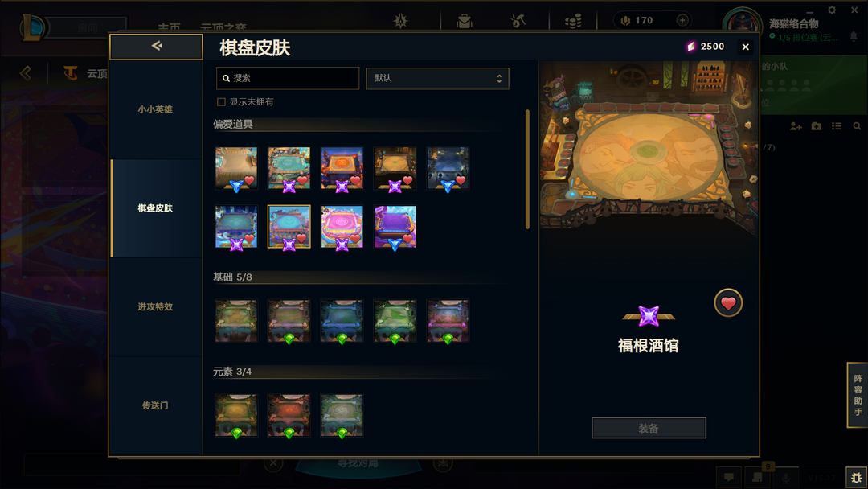Select the 传送门 tab

(155, 405)
